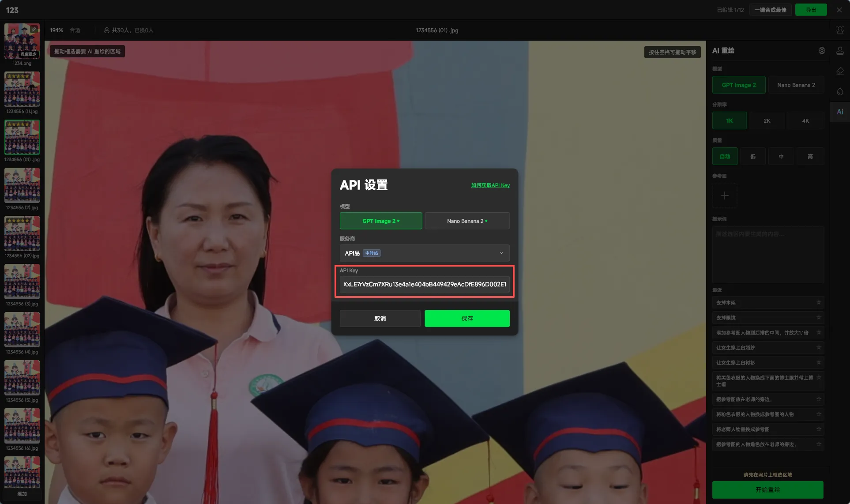
Task: Click the edit pencil on 1234.png thumbnail
Action: pos(34,29)
